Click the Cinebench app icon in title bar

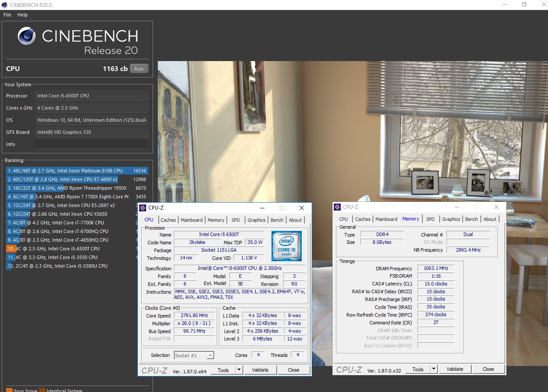5,5
